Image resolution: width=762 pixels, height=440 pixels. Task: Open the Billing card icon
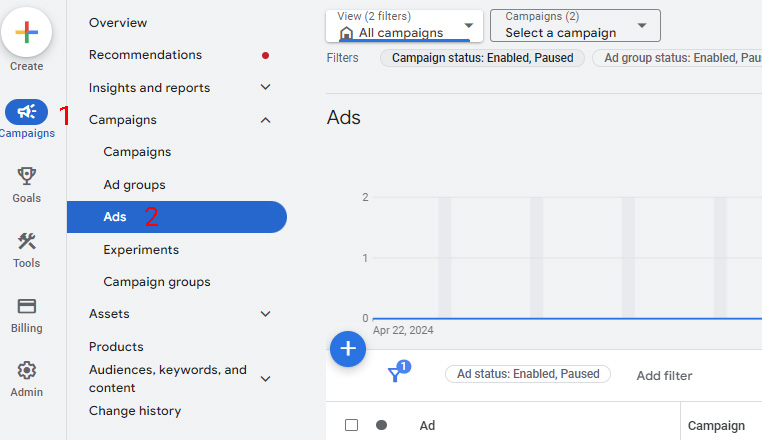click(x=27, y=306)
